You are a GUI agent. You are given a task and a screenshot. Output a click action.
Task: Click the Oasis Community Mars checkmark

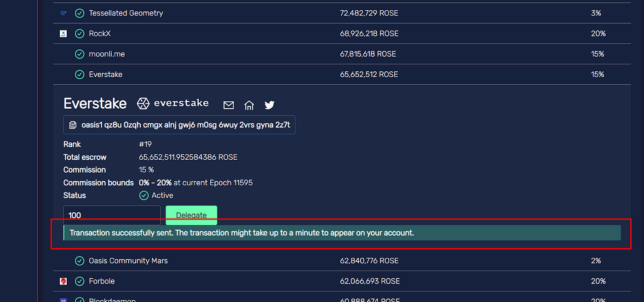click(x=80, y=261)
